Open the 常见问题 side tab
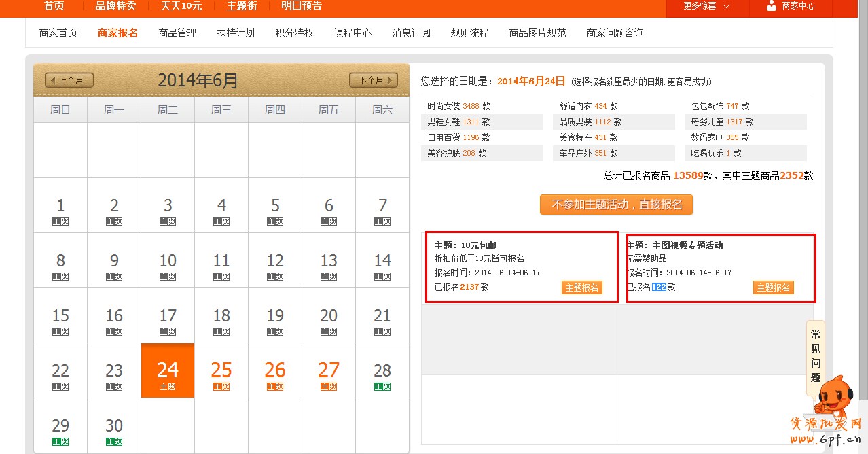 pos(815,355)
